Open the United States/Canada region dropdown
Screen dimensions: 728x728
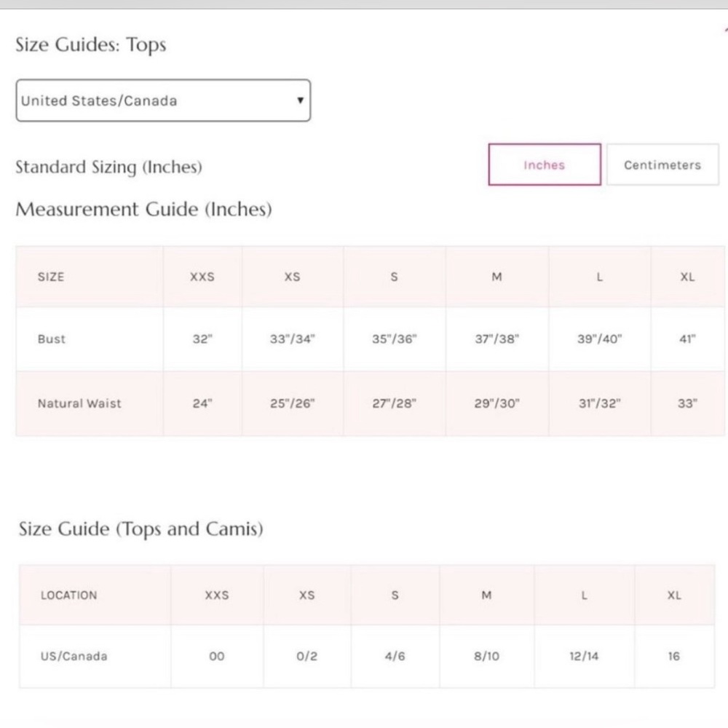click(163, 100)
